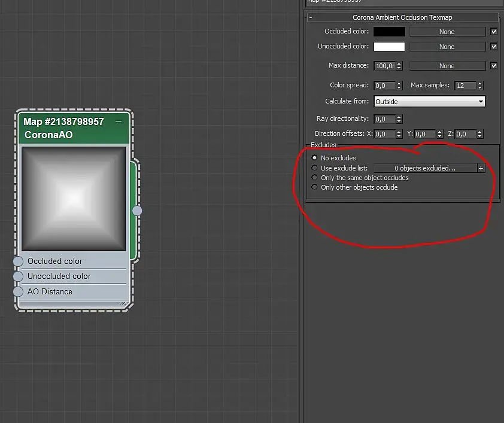Image resolution: width=504 pixels, height=423 pixels.
Task: Click Direction offsets Z spinner arrows
Action: [479, 134]
